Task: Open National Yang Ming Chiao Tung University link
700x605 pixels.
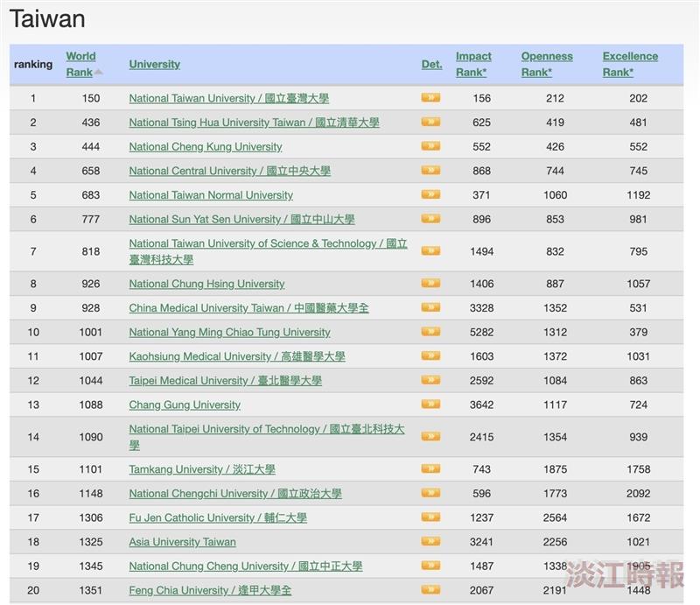Action: point(229,332)
